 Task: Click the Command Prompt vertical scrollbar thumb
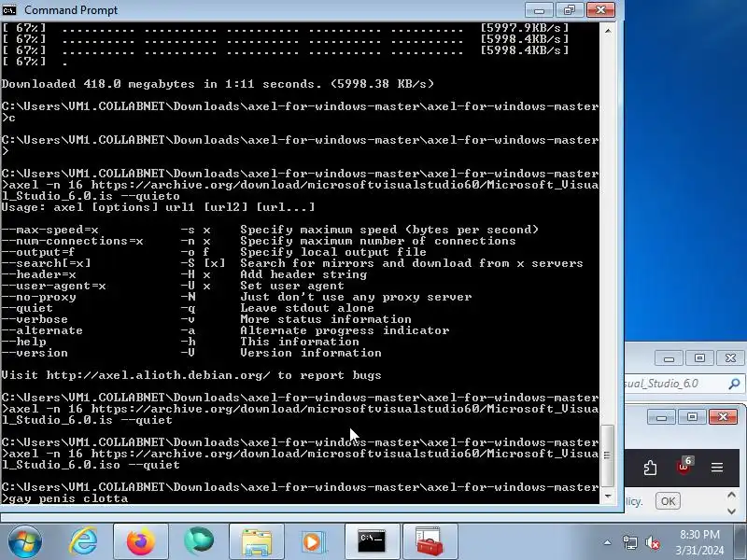pyautogui.click(x=608, y=455)
